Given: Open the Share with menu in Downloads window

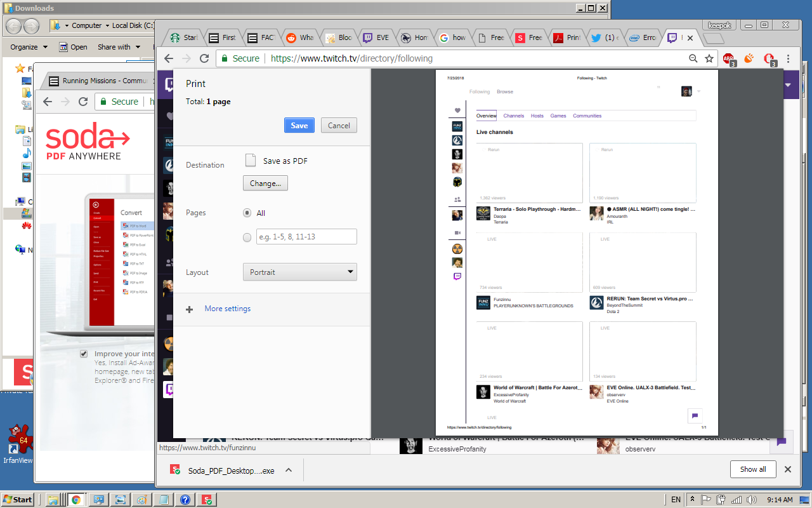Looking at the screenshot, I should 118,47.
